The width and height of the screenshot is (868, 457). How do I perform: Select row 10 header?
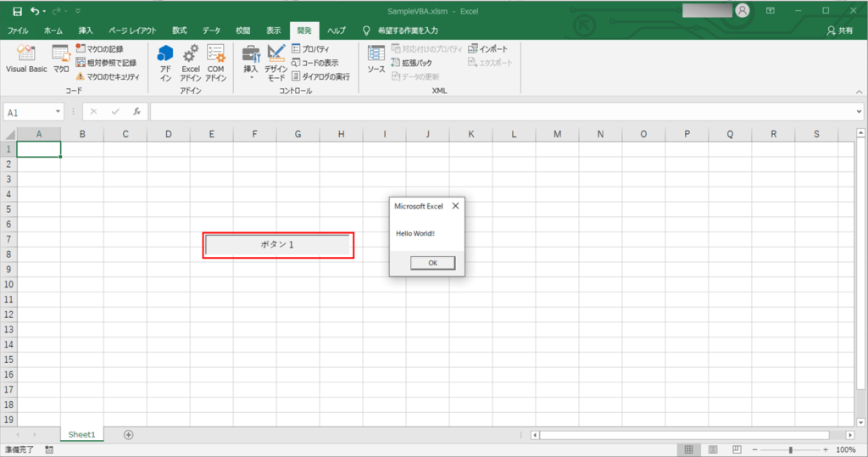point(8,284)
